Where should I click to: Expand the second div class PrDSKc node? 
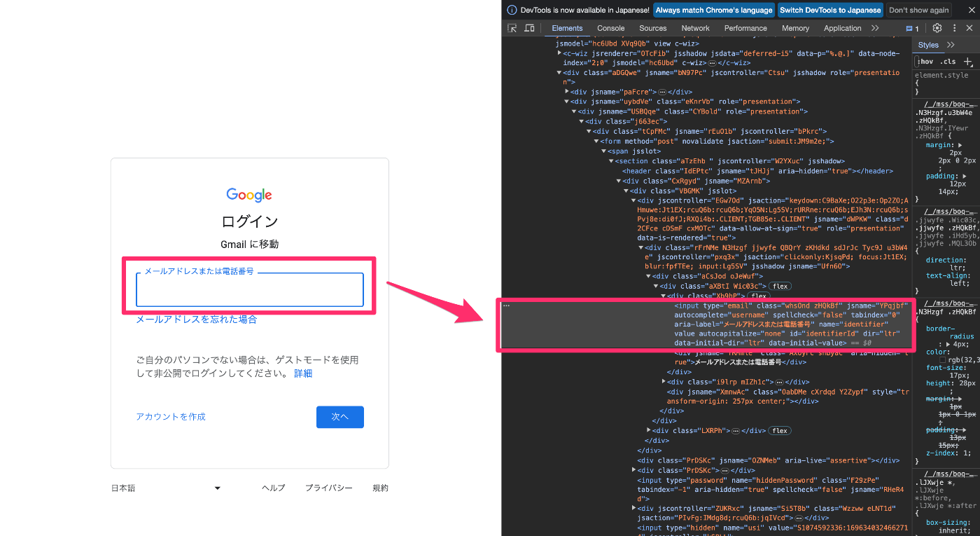pyautogui.click(x=634, y=470)
